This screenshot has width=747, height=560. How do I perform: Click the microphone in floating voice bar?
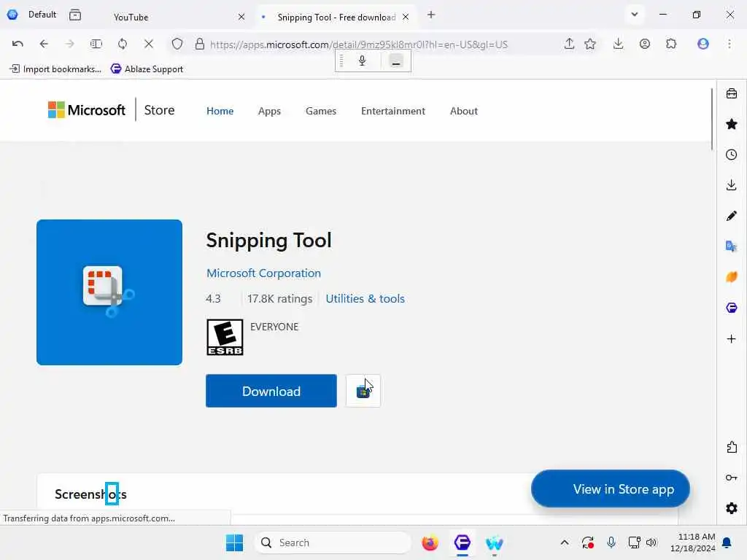point(362,61)
